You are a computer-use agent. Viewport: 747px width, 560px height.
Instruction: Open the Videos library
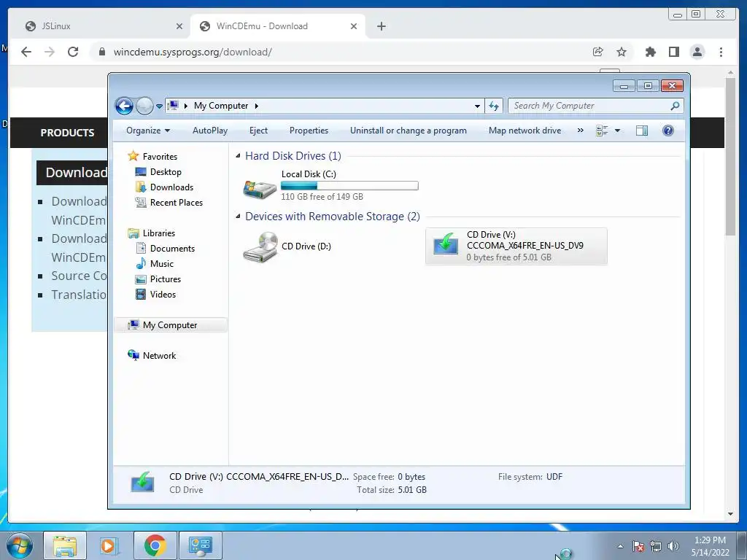[x=163, y=295]
